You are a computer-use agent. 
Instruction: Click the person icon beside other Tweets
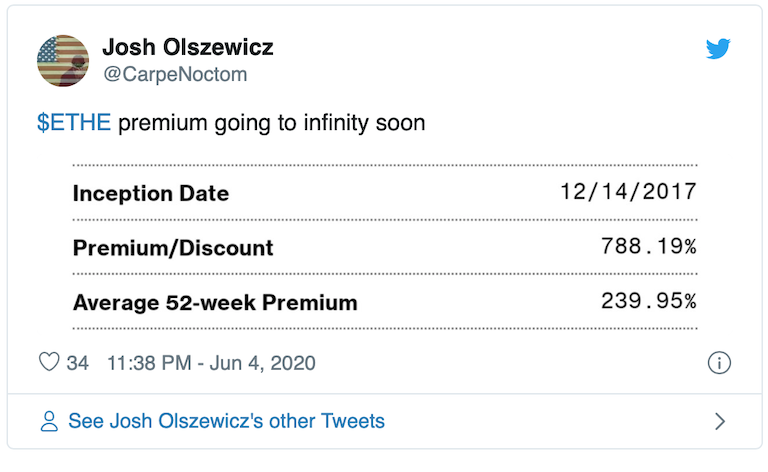pos(49,421)
